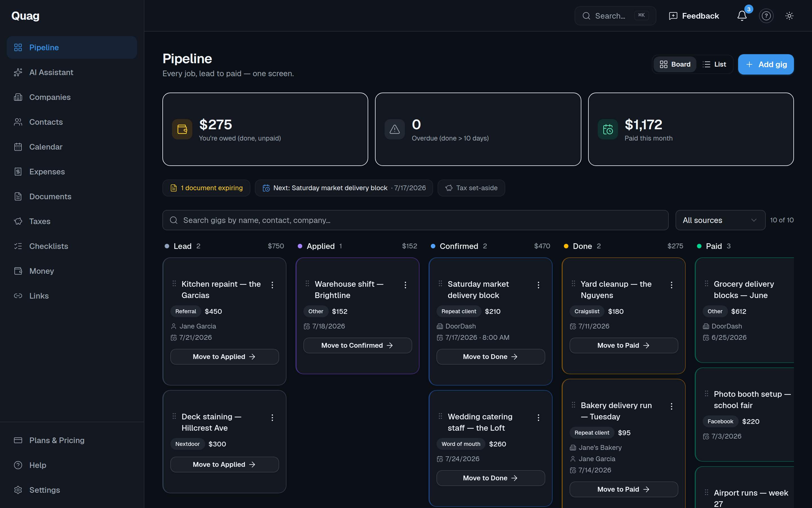
Task: Click the Feedback button
Action: (694, 16)
